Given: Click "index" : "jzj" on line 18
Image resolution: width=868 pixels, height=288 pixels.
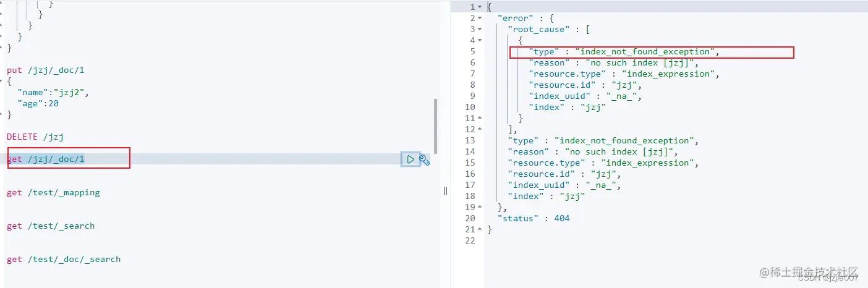Looking at the screenshot, I should [x=546, y=197].
